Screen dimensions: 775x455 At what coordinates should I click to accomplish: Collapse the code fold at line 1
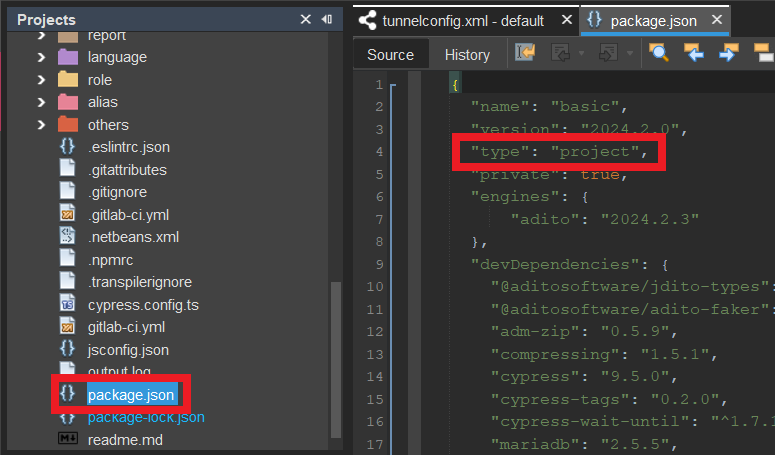(393, 86)
